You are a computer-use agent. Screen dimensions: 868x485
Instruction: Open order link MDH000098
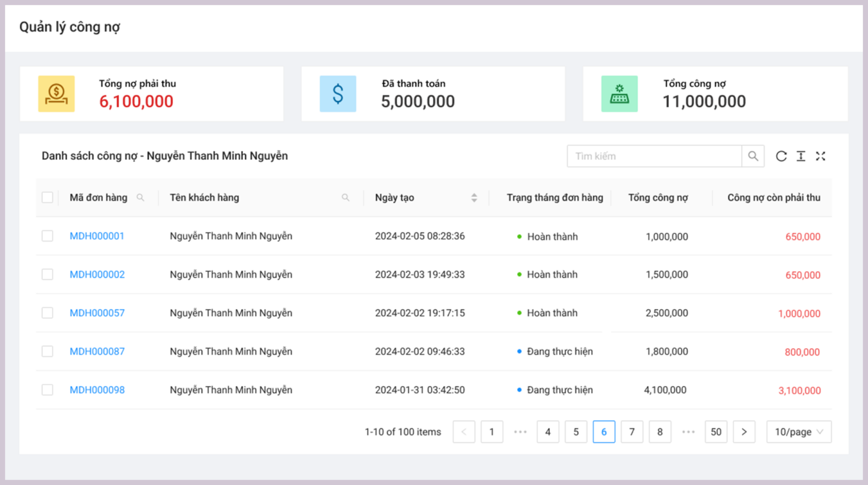point(97,390)
